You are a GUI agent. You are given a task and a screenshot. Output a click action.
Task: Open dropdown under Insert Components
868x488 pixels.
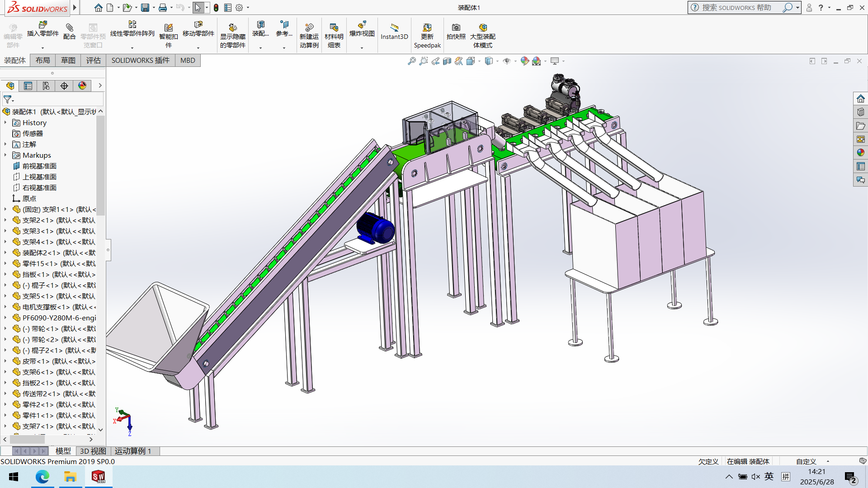43,47
